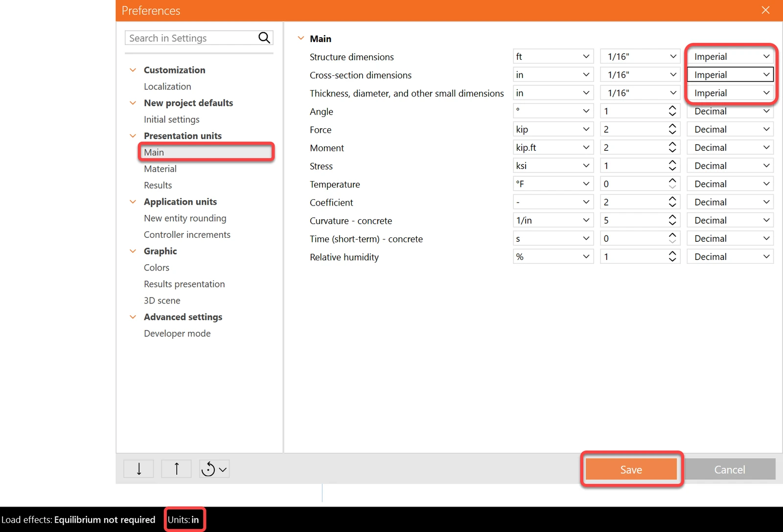Open Results presentation settings
This screenshot has width=783, height=532.
tap(184, 284)
